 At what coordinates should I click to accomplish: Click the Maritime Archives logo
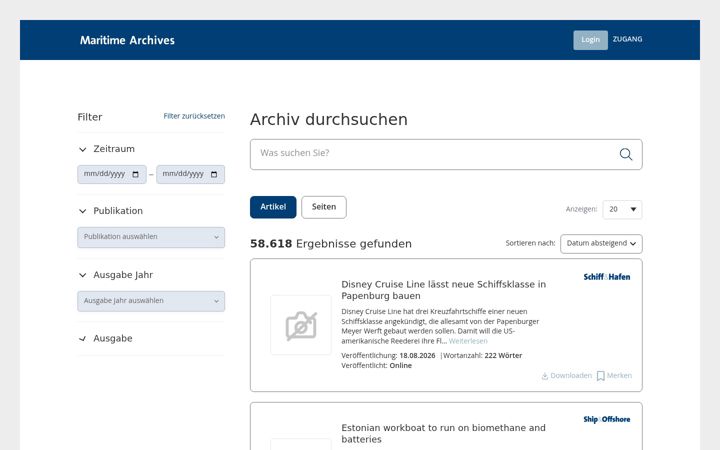(x=127, y=40)
